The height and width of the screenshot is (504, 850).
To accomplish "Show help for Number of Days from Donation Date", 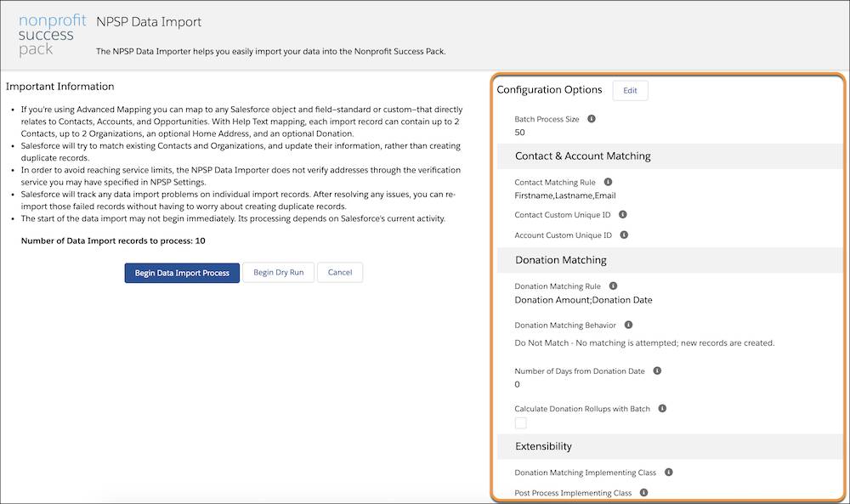I will pos(657,371).
